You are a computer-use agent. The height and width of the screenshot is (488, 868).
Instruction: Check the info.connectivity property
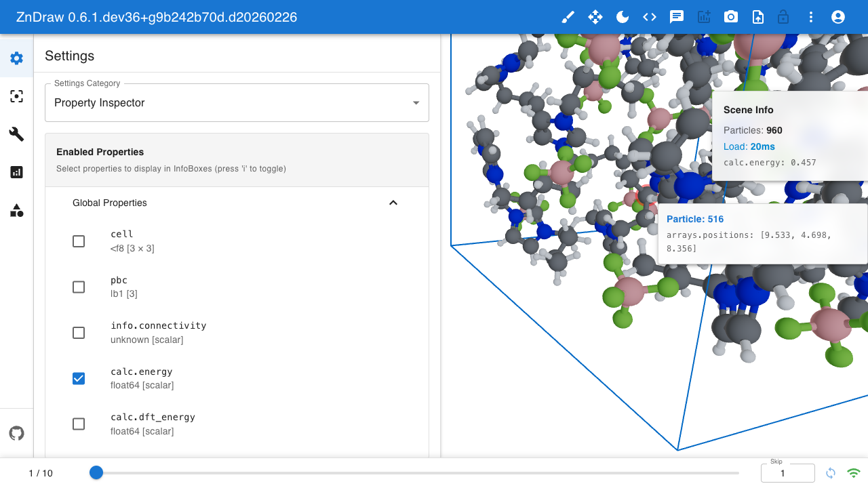click(79, 333)
